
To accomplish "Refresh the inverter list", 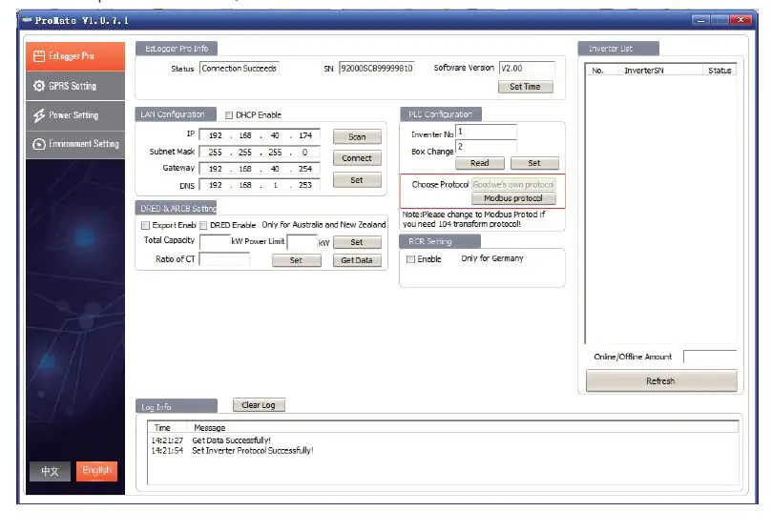I will point(661,381).
